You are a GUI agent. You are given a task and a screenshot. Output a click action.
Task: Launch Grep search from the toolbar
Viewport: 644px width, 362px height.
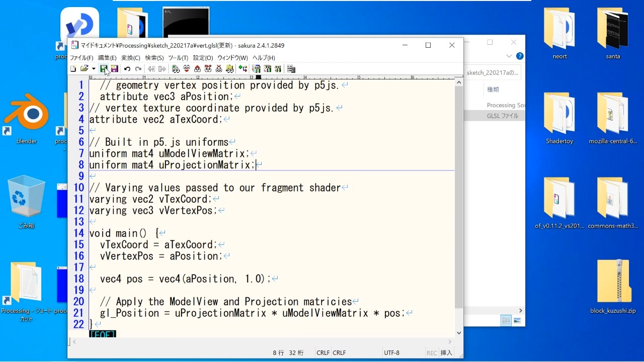coord(230,68)
